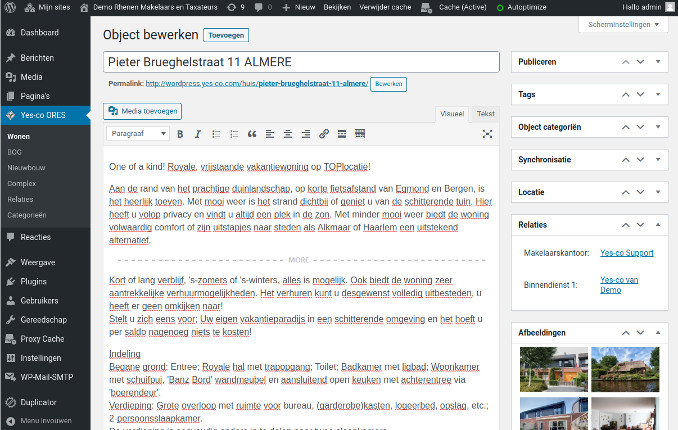Open the Nieuw menu in admin bar
678x430 pixels.
pos(299,7)
